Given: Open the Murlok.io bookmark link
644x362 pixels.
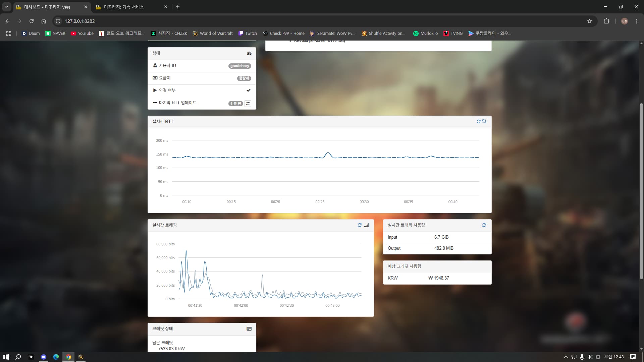Looking at the screenshot, I should coord(425,33).
